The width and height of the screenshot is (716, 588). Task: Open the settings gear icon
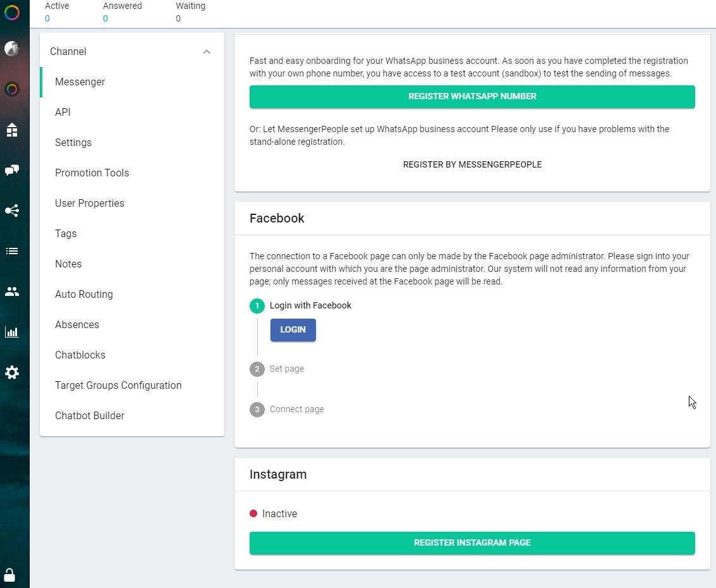(x=12, y=373)
